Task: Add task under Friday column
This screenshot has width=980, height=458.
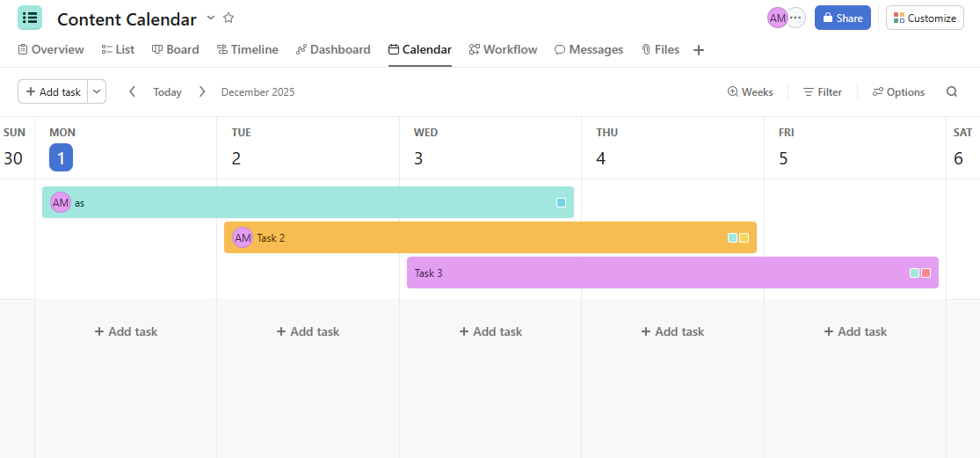Action: [x=855, y=331]
